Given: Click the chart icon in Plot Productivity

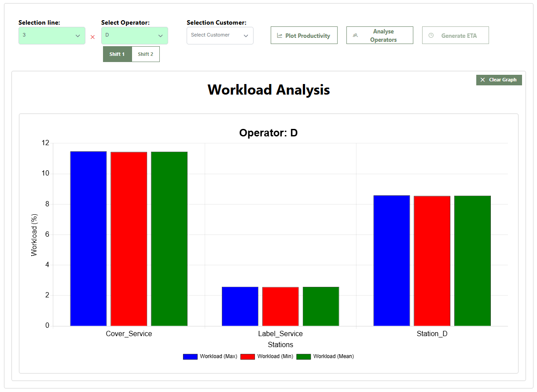Looking at the screenshot, I should point(280,36).
